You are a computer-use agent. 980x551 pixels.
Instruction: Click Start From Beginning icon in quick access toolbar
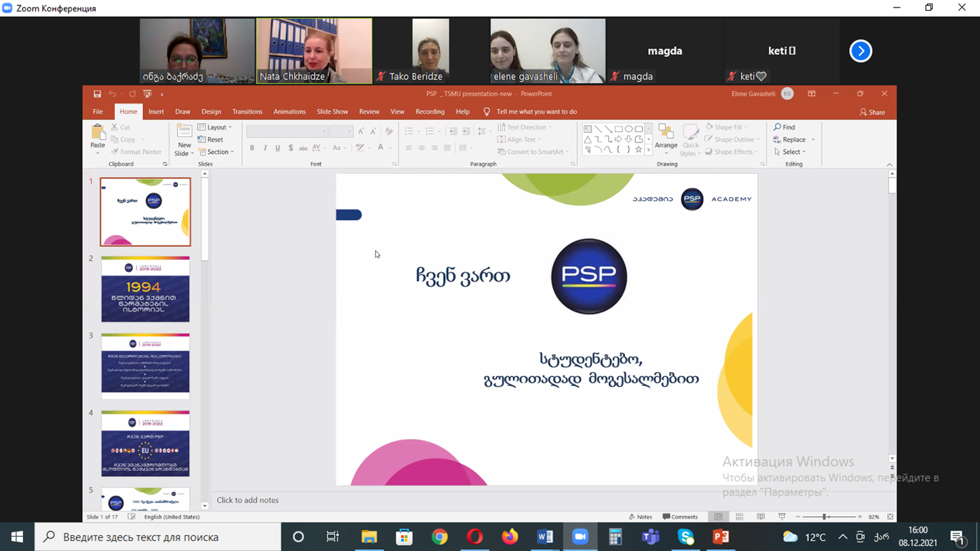pyautogui.click(x=147, y=94)
